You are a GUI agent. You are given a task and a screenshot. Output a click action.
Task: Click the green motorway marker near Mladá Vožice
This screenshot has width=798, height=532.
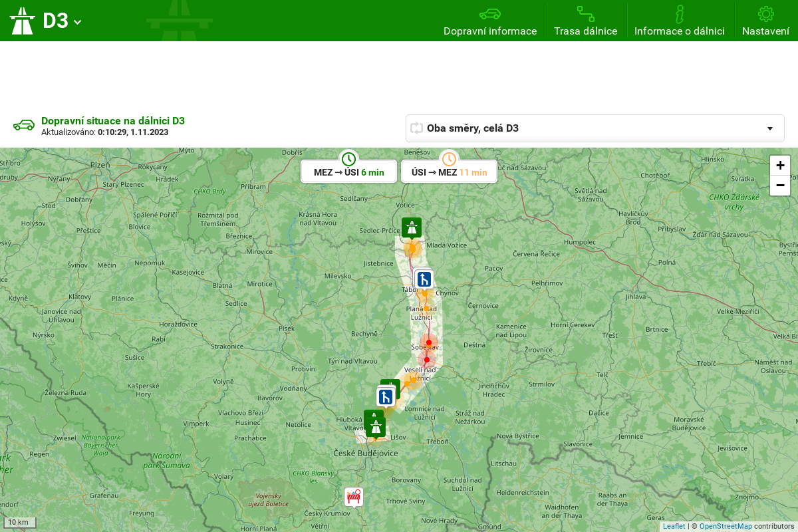tap(412, 227)
